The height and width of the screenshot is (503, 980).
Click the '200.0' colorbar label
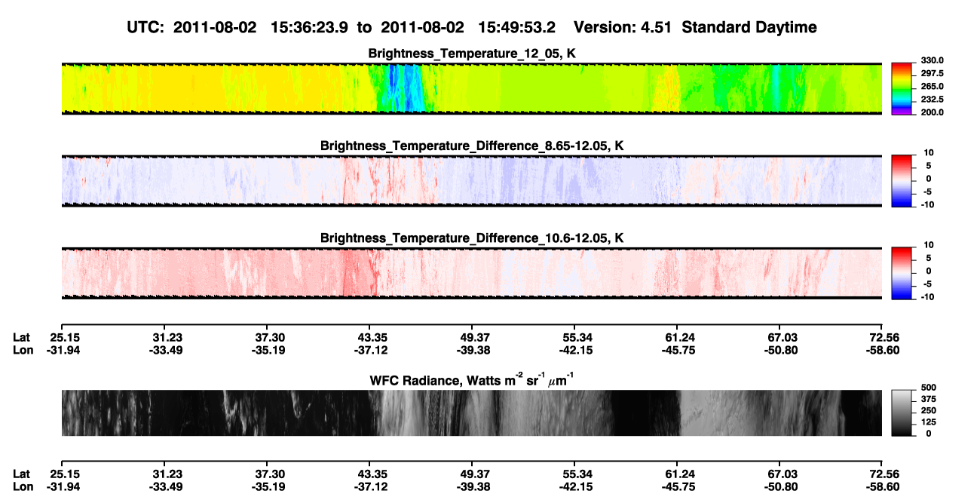tap(931, 112)
